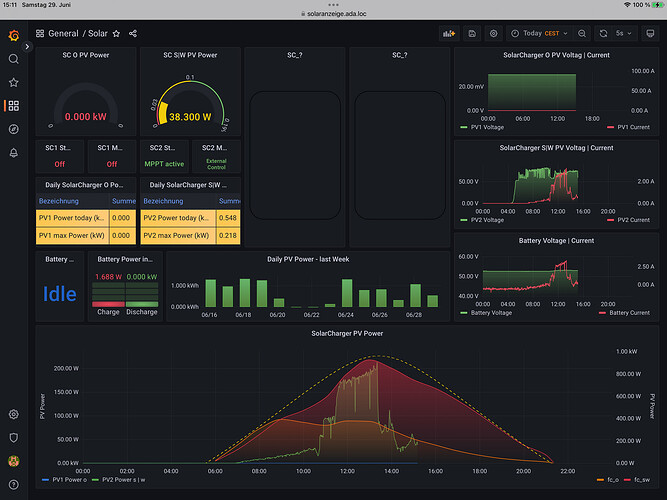Open the Daily PV Power - last Week panel menu
Screen dimensions: 667x500
pyautogui.click(x=308, y=260)
